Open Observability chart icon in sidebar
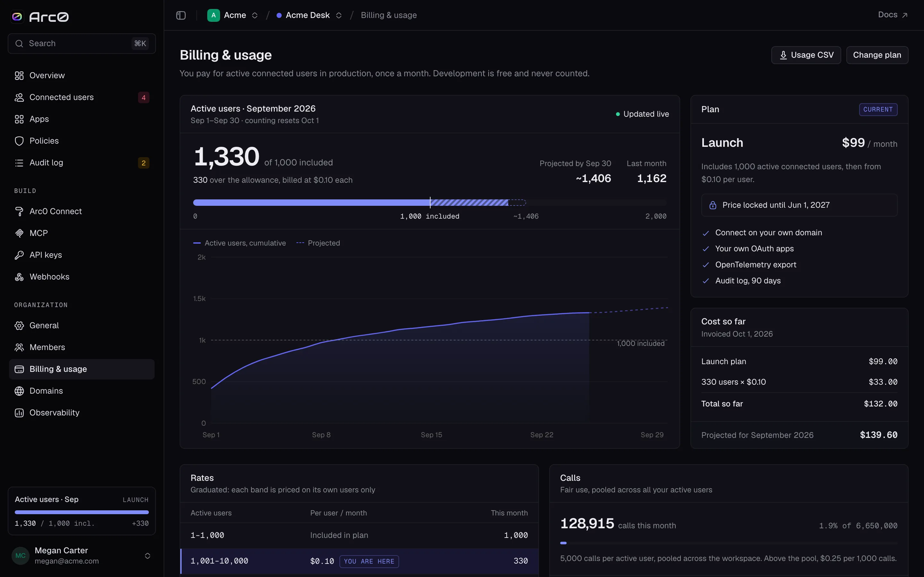 pos(19,413)
